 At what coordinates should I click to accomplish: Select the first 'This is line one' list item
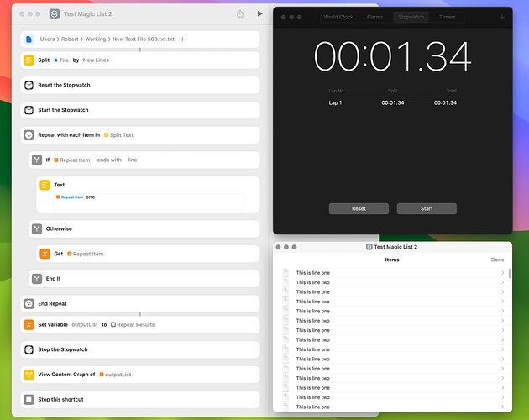(x=393, y=273)
